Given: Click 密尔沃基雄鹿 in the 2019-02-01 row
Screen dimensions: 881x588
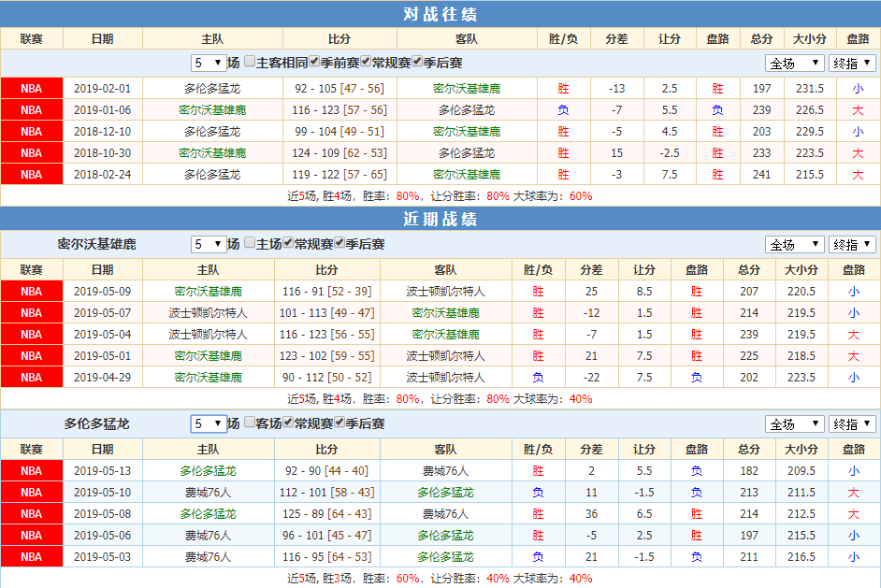Looking at the screenshot, I should coord(467,89).
